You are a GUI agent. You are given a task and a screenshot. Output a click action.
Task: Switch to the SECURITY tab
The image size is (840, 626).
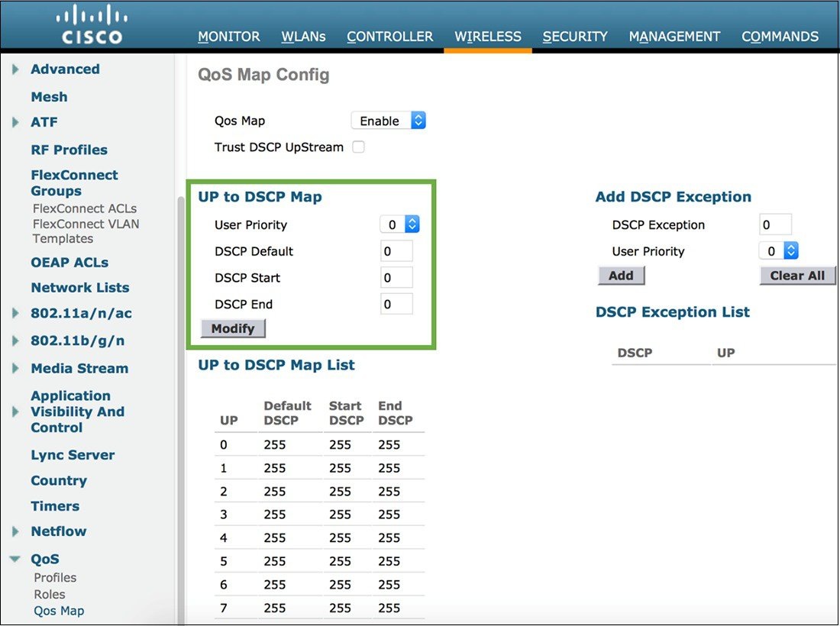[574, 36]
